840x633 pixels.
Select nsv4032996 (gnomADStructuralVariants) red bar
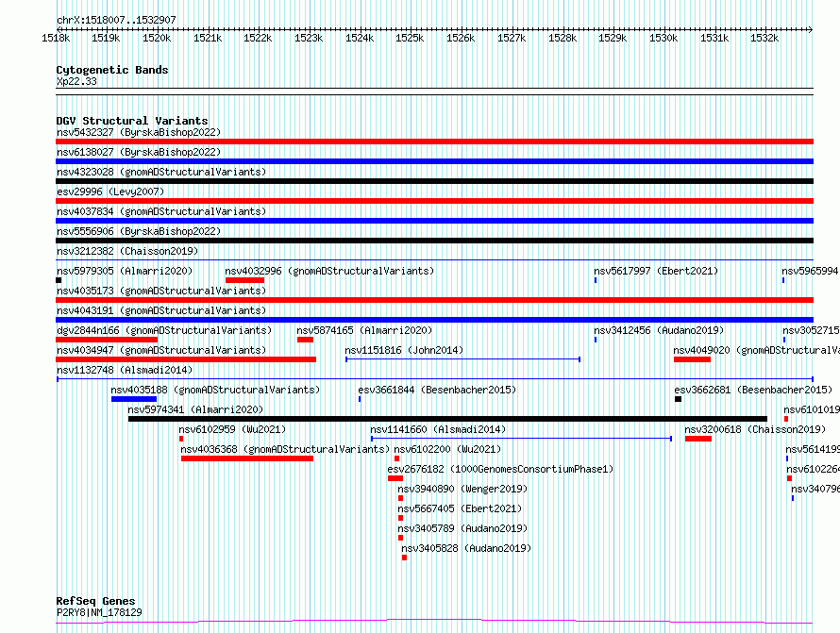pyautogui.click(x=244, y=280)
